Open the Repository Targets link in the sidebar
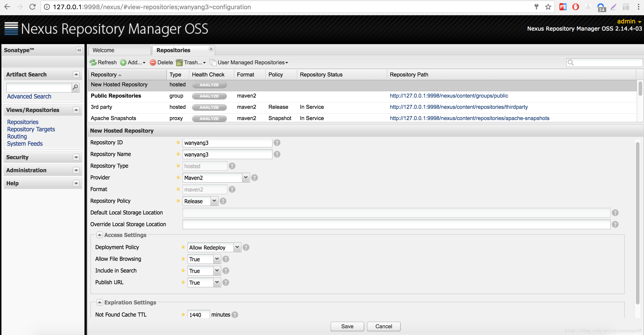Viewport: 644px width, 335px height. (x=31, y=129)
